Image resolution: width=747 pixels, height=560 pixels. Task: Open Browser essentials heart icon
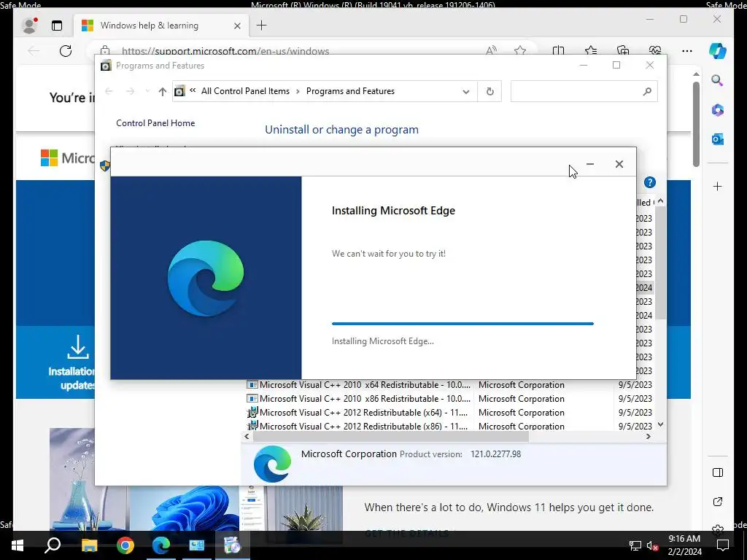click(x=655, y=50)
